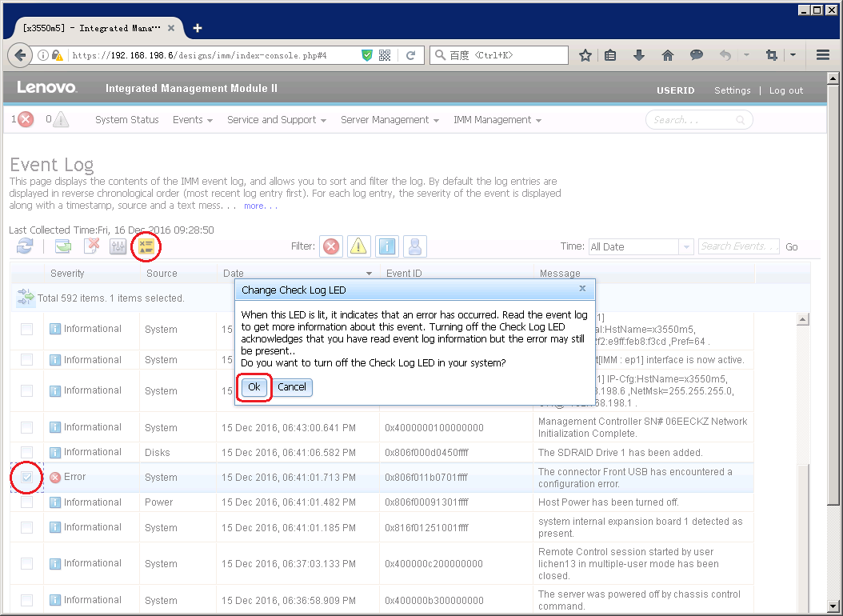Screen dimensions: 843x616
Task: Open the System Status page
Action: 126,120
